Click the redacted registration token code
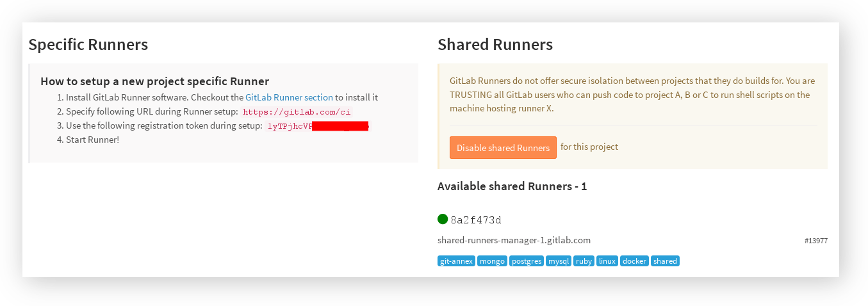This screenshot has width=868, height=306. coord(318,126)
